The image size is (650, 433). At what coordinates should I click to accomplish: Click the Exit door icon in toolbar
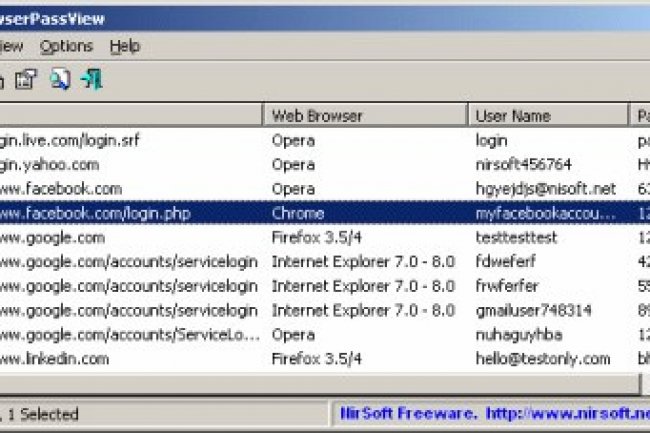coord(92,80)
